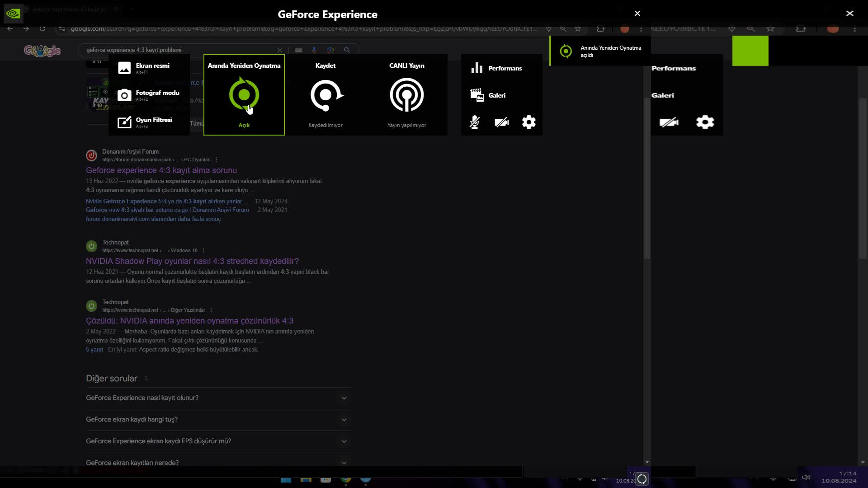Click the Donanım Arşivi red favicon
This screenshot has height=488, width=868.
[91, 155]
